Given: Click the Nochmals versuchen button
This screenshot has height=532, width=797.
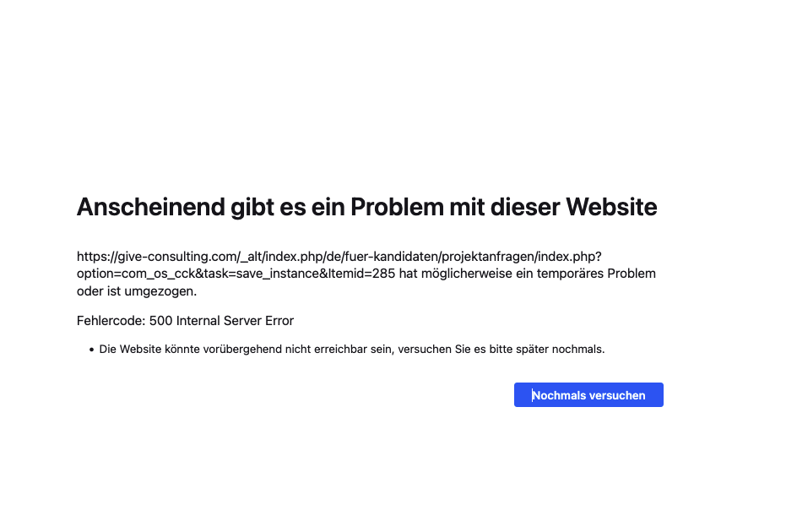Looking at the screenshot, I should click(588, 394).
